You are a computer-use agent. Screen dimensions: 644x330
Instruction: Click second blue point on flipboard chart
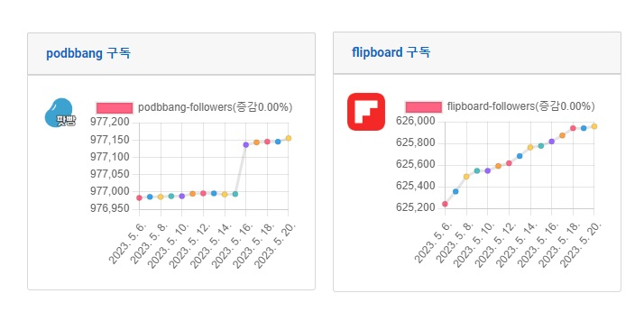(x=520, y=156)
